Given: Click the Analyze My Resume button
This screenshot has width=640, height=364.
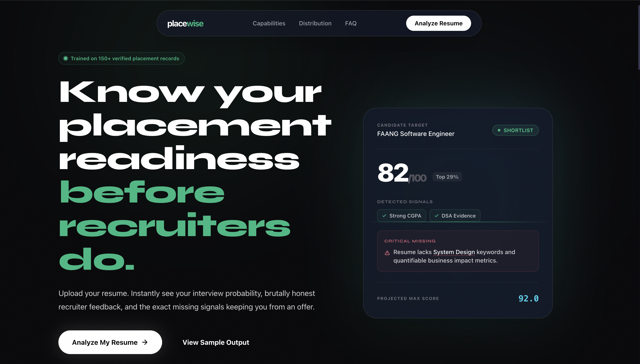Looking at the screenshot, I should tap(110, 342).
